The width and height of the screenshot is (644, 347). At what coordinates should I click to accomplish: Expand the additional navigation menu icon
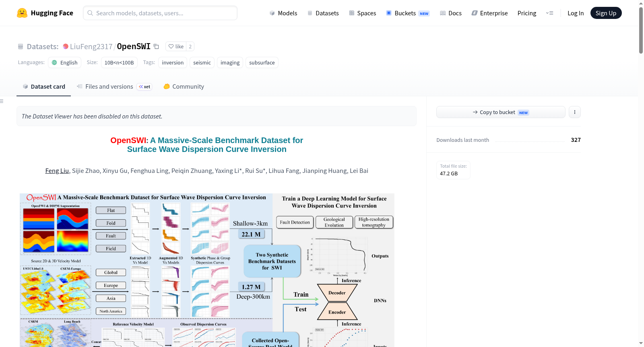(549, 13)
